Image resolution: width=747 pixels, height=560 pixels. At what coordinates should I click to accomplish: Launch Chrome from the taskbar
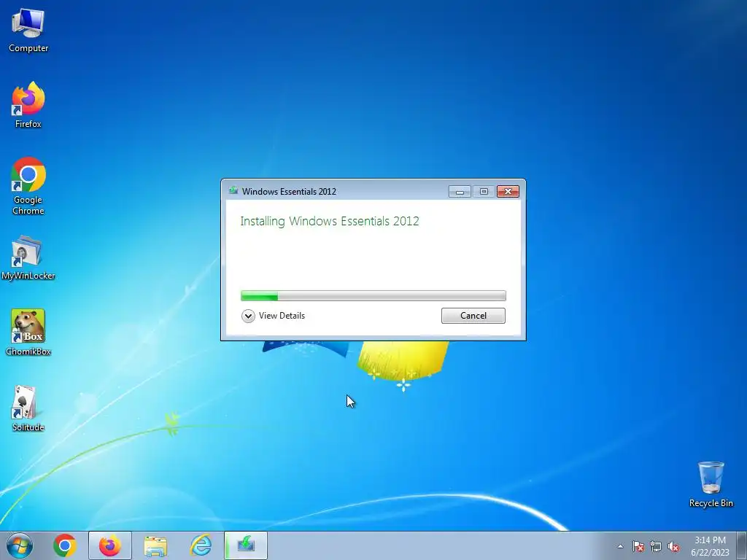(65, 545)
